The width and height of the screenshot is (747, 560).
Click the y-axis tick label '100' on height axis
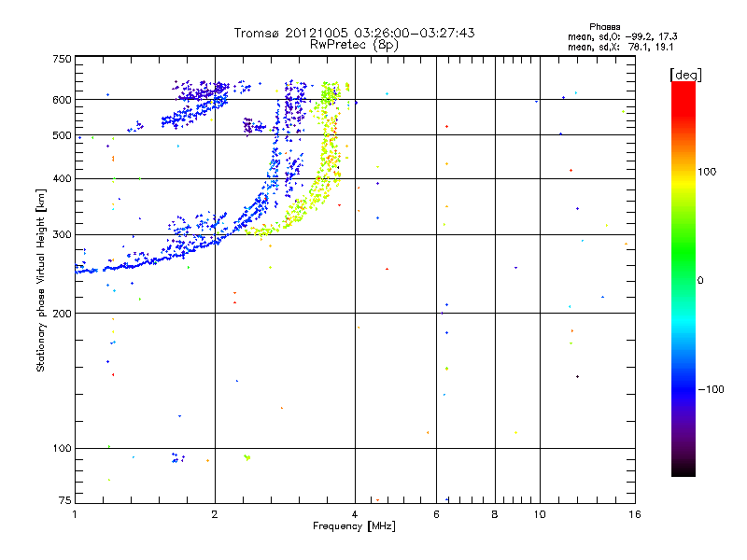63,448
